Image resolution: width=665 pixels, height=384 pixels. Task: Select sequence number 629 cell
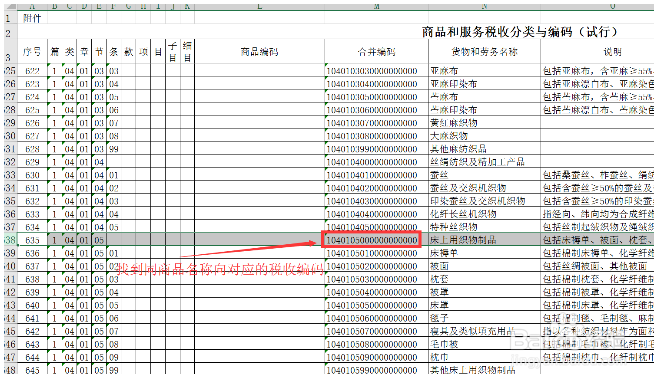tap(32, 162)
